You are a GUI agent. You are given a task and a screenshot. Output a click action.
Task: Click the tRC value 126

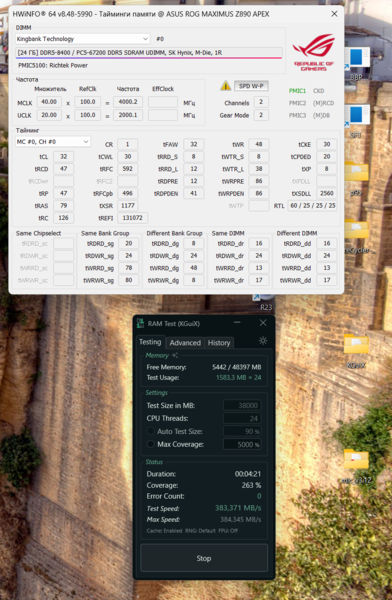64,218
